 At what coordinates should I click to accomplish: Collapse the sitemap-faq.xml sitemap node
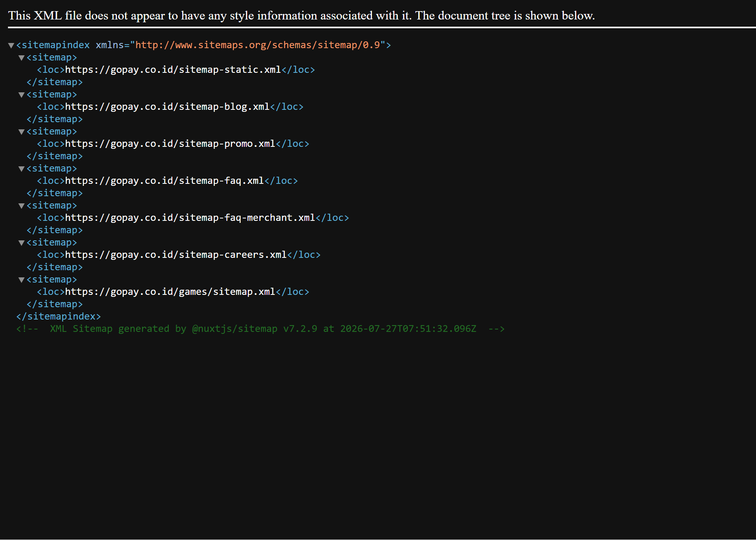tap(21, 169)
